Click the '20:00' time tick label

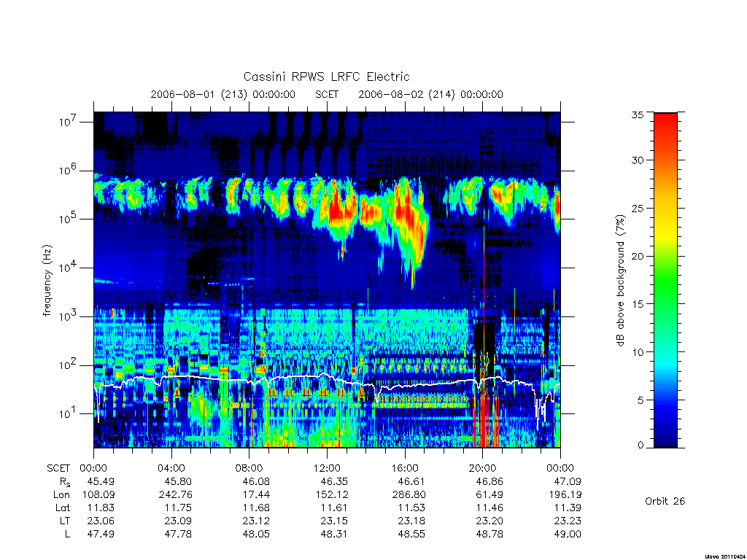click(x=482, y=468)
